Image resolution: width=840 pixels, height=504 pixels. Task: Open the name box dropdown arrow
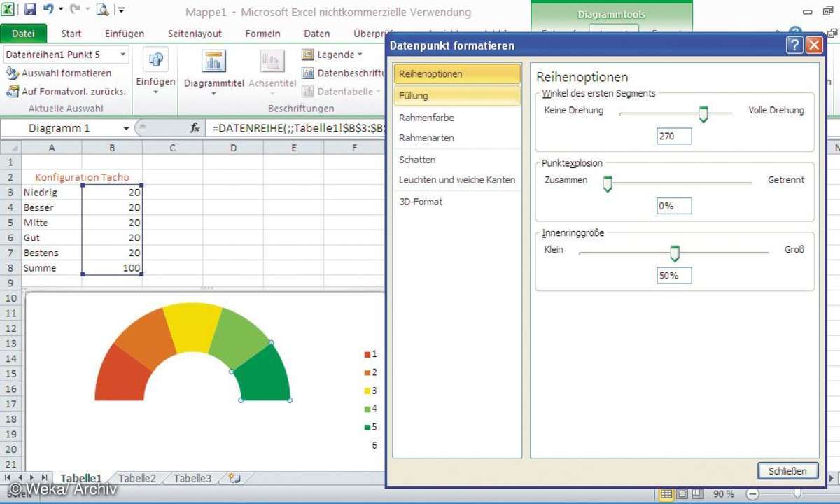pyautogui.click(x=127, y=128)
